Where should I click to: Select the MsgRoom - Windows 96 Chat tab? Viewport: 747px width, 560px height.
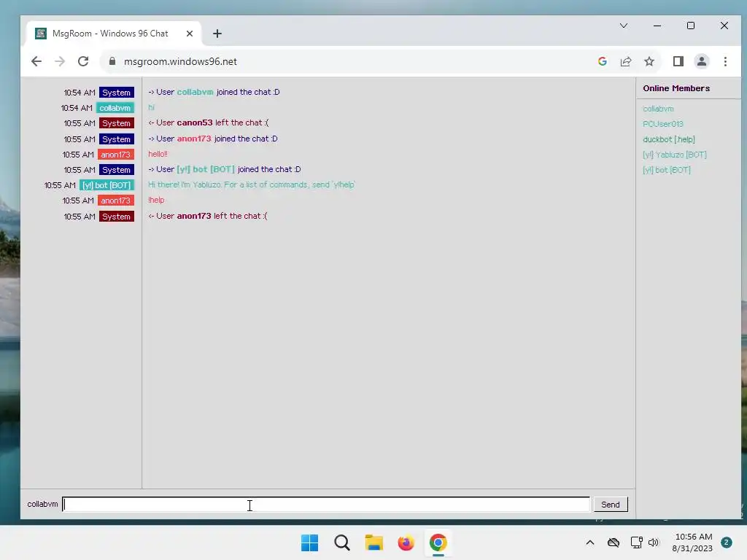click(x=113, y=34)
